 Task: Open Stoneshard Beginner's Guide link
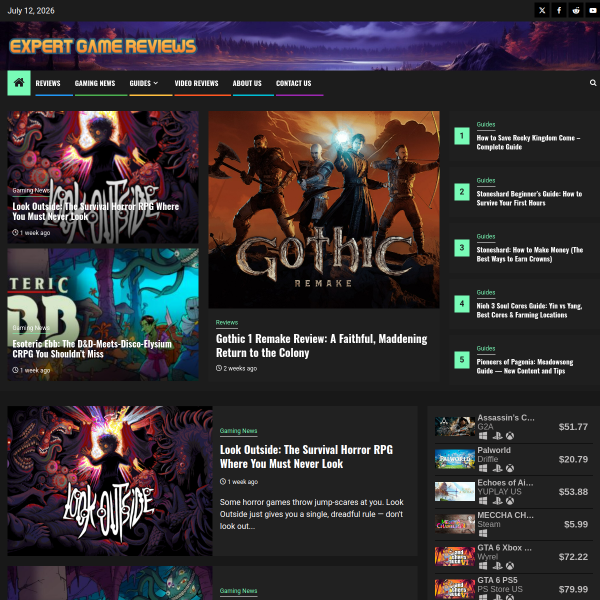529,198
